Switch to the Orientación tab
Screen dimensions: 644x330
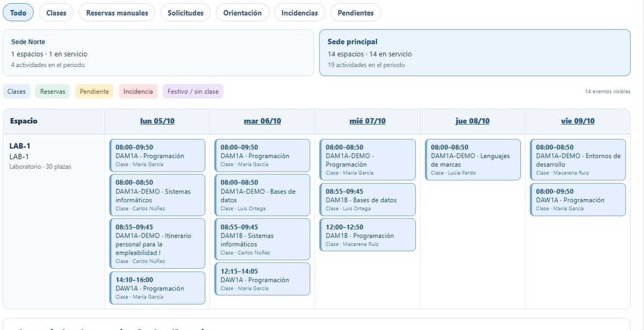(x=243, y=13)
